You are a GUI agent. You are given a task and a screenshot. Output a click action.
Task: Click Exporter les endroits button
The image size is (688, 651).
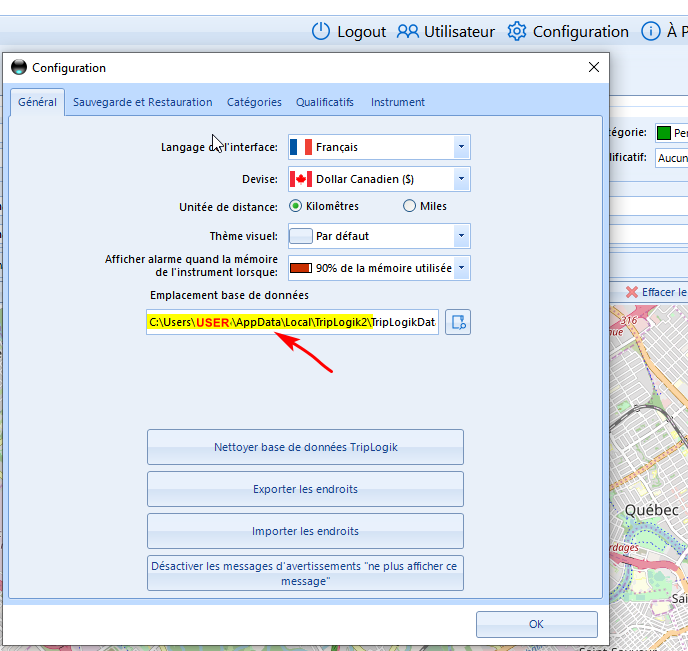tap(305, 489)
